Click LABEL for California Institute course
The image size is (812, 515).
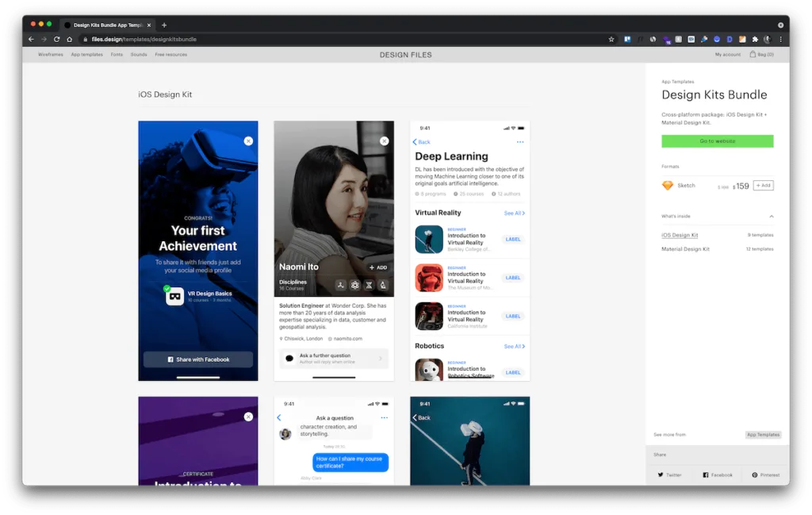pyautogui.click(x=513, y=316)
